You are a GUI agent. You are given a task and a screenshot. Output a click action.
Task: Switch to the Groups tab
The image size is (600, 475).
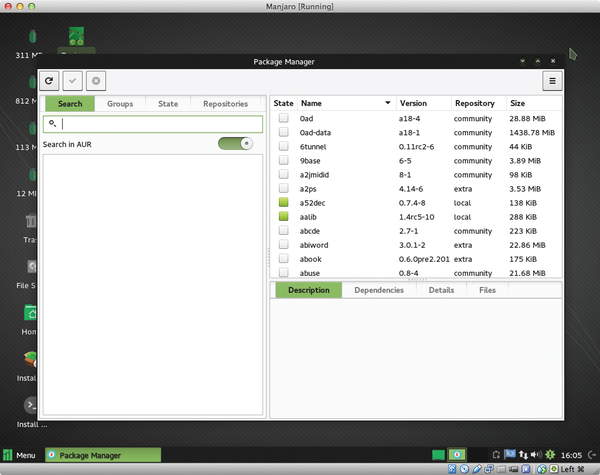120,104
